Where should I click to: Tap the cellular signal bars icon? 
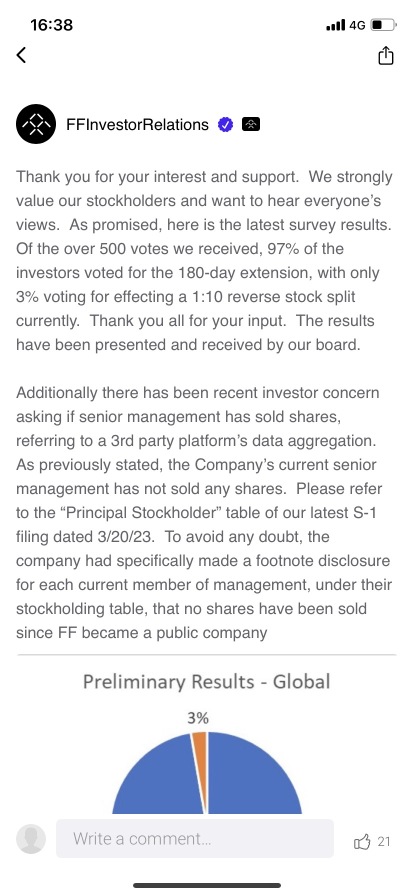click(x=335, y=25)
